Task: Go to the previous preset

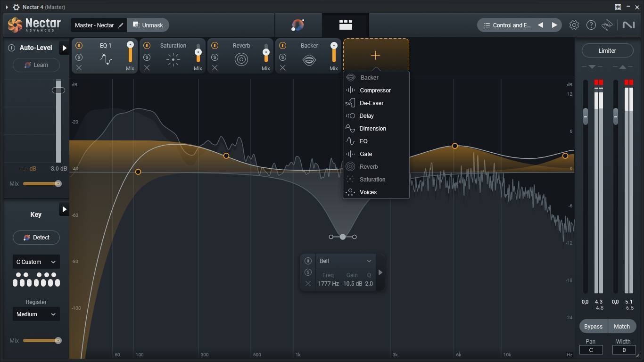Action: [x=540, y=25]
